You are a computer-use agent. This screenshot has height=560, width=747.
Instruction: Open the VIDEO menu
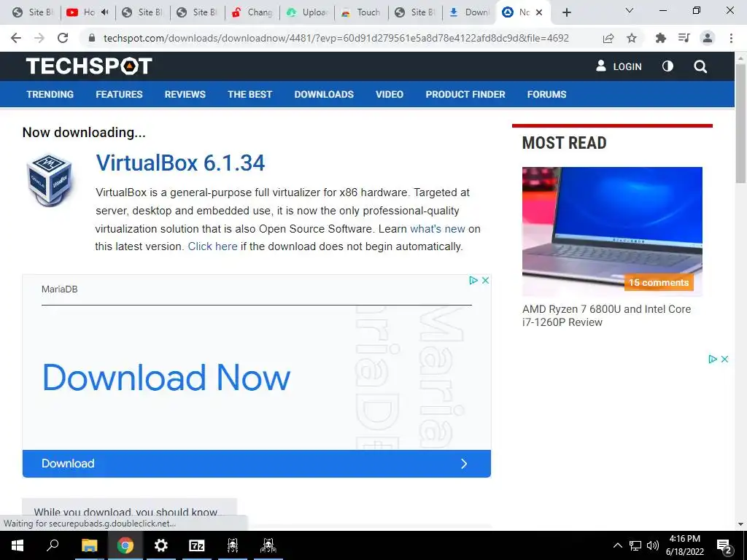pyautogui.click(x=390, y=94)
